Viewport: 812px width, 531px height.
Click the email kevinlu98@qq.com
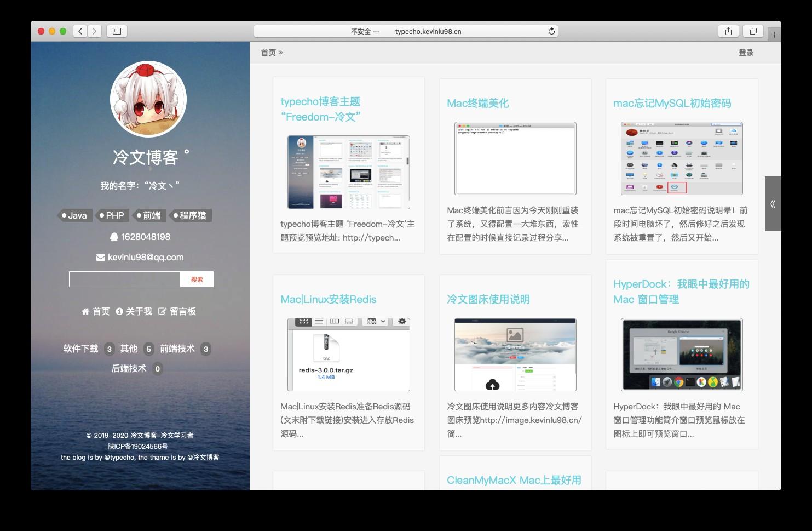coord(146,257)
